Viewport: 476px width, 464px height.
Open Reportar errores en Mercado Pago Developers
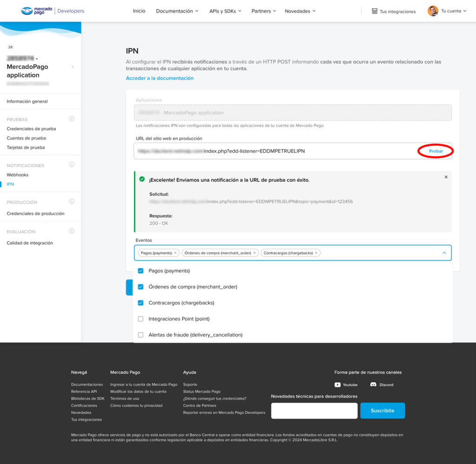[224, 413]
